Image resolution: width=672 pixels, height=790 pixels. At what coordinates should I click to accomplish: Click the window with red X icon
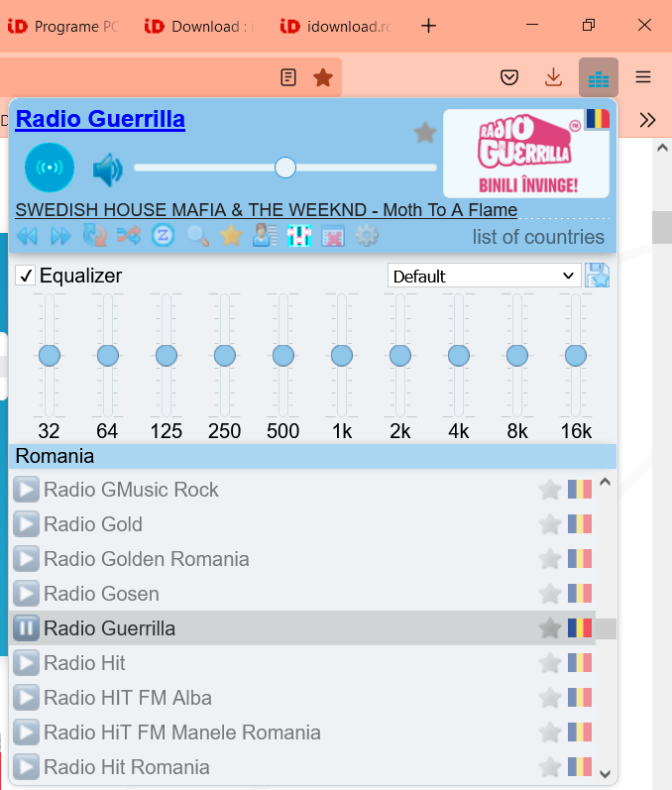tap(333, 236)
